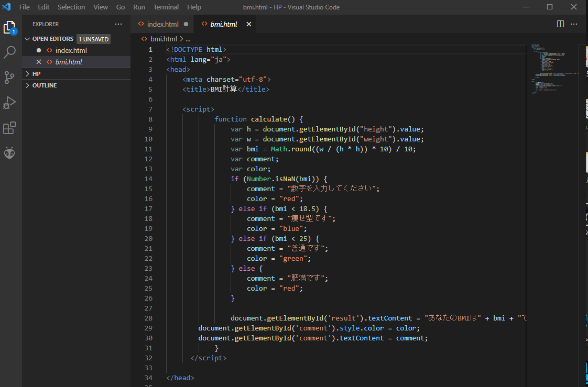The width and height of the screenshot is (588, 387).
Task: Open the editor actions ellipsis menu
Action: pos(574,24)
